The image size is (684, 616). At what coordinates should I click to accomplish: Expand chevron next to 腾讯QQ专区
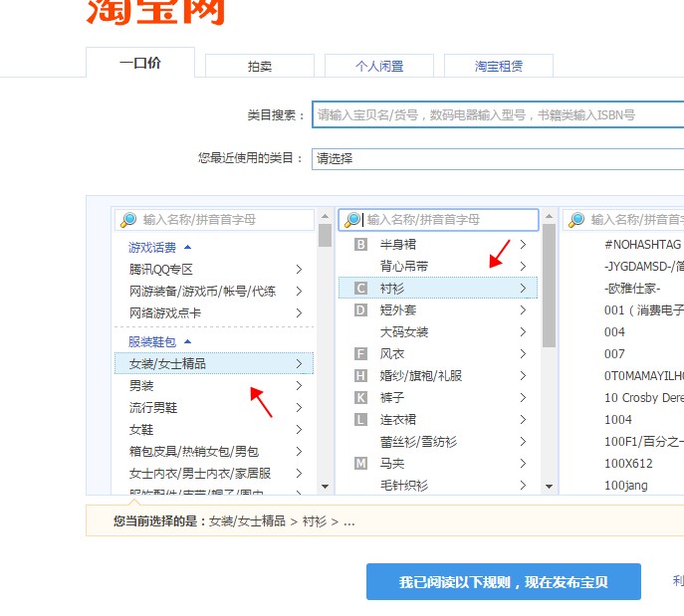pyautogui.click(x=299, y=270)
